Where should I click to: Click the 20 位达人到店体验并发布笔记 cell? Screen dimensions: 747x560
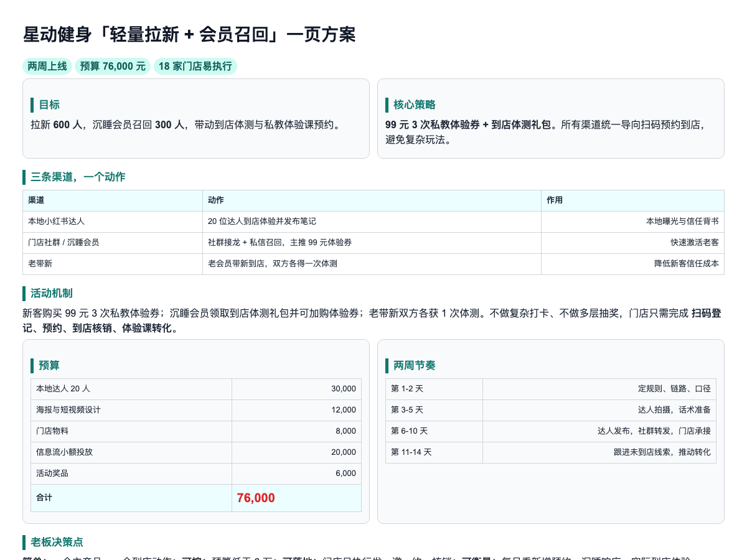(372, 222)
